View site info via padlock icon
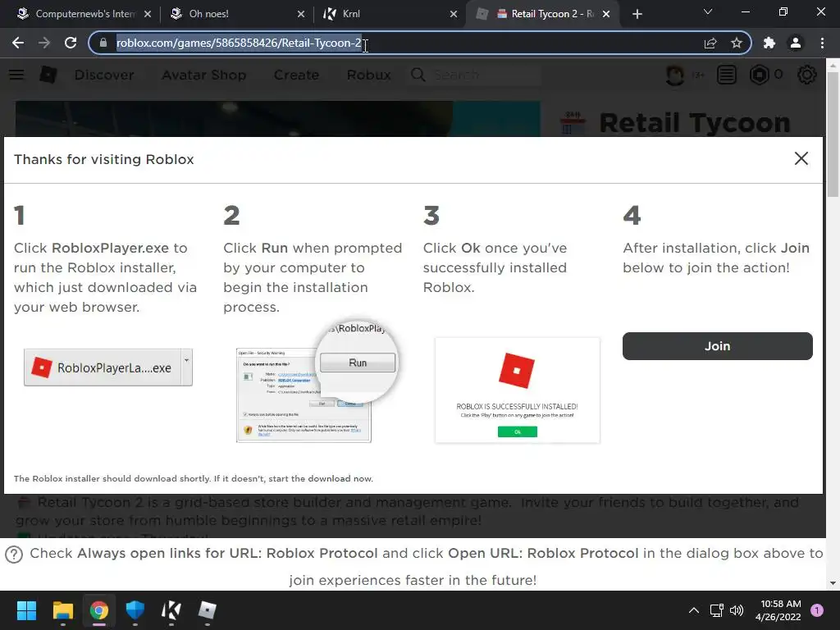Viewport: 840px width, 630px height. click(103, 43)
